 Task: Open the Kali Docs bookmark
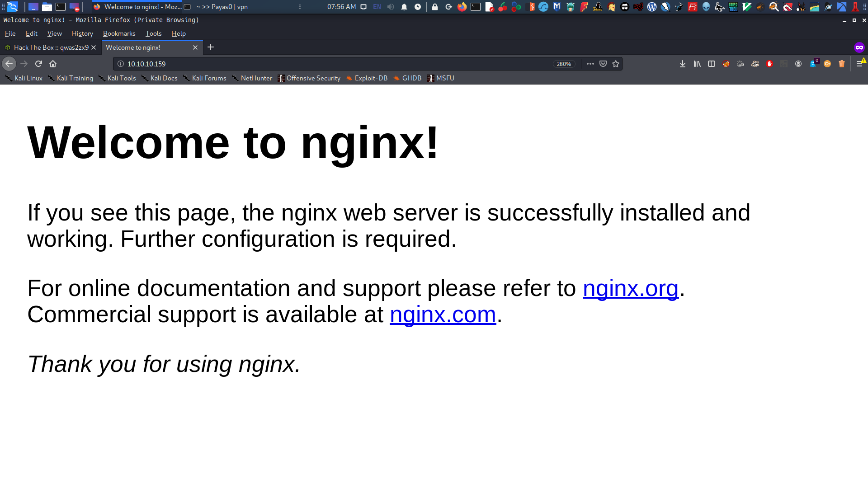click(x=160, y=78)
